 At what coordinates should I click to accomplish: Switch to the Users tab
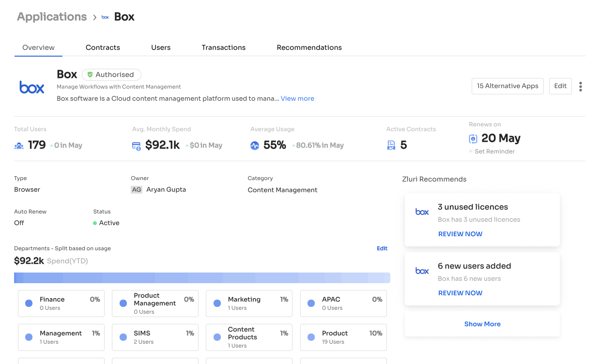tap(161, 47)
